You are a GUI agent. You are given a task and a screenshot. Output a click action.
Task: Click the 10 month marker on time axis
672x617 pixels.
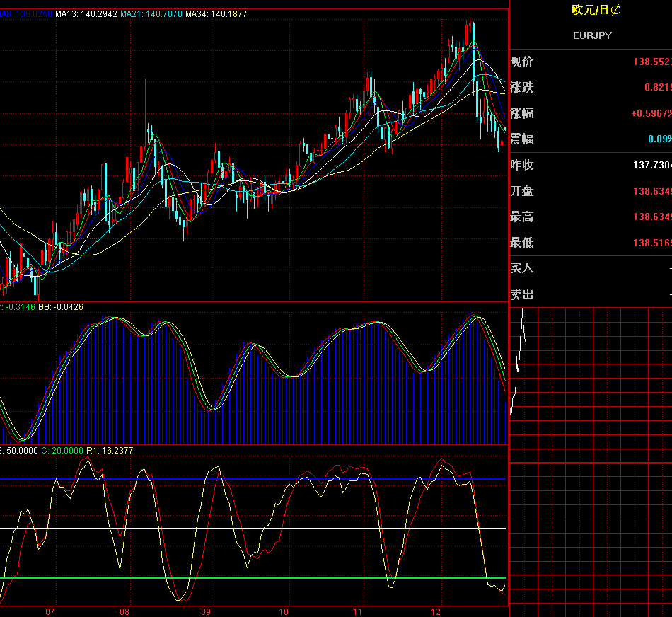283,612
